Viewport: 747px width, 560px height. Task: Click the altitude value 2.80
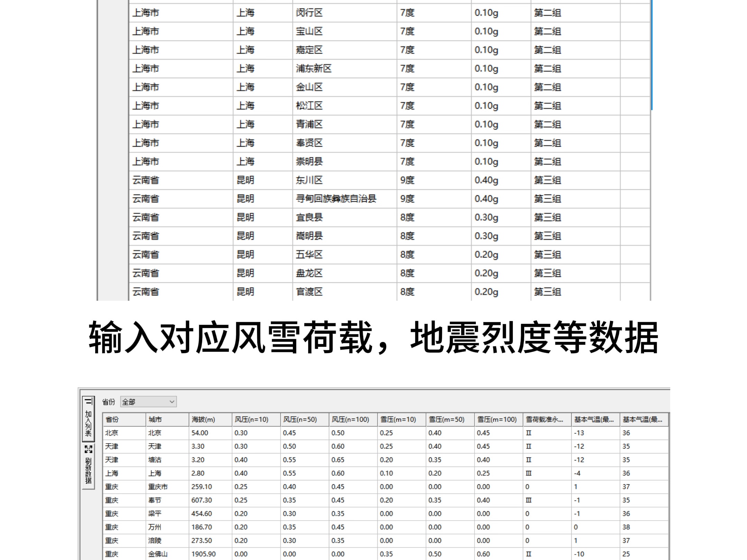198,473
